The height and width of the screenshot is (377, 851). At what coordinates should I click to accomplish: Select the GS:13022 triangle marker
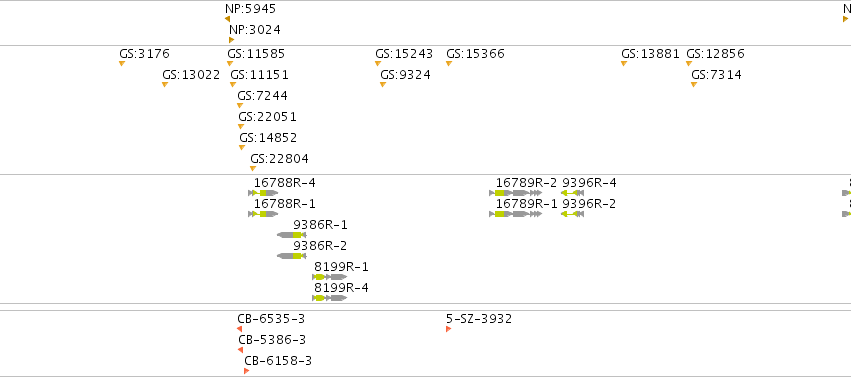pyautogui.click(x=165, y=85)
